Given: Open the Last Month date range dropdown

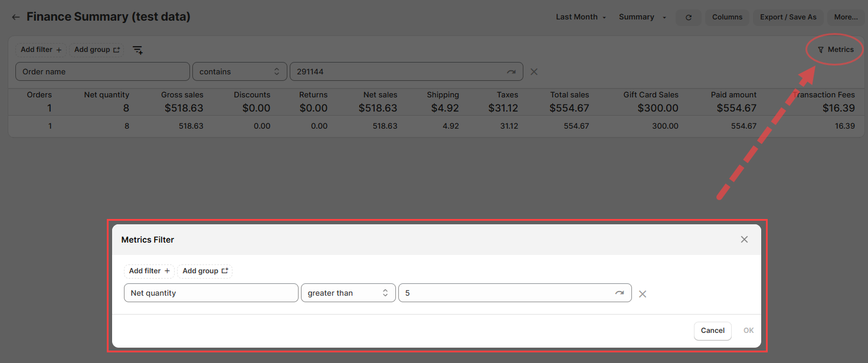Looking at the screenshot, I should pyautogui.click(x=581, y=17).
